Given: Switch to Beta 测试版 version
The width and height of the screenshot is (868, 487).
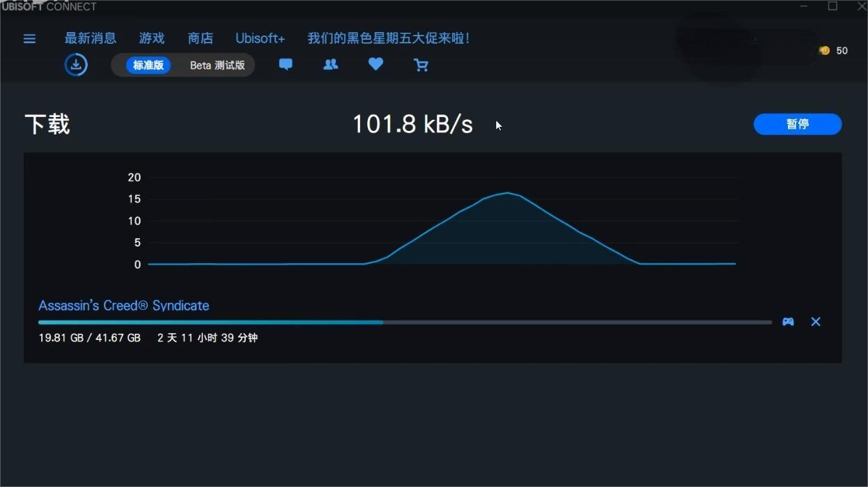Looking at the screenshot, I should pyautogui.click(x=217, y=65).
